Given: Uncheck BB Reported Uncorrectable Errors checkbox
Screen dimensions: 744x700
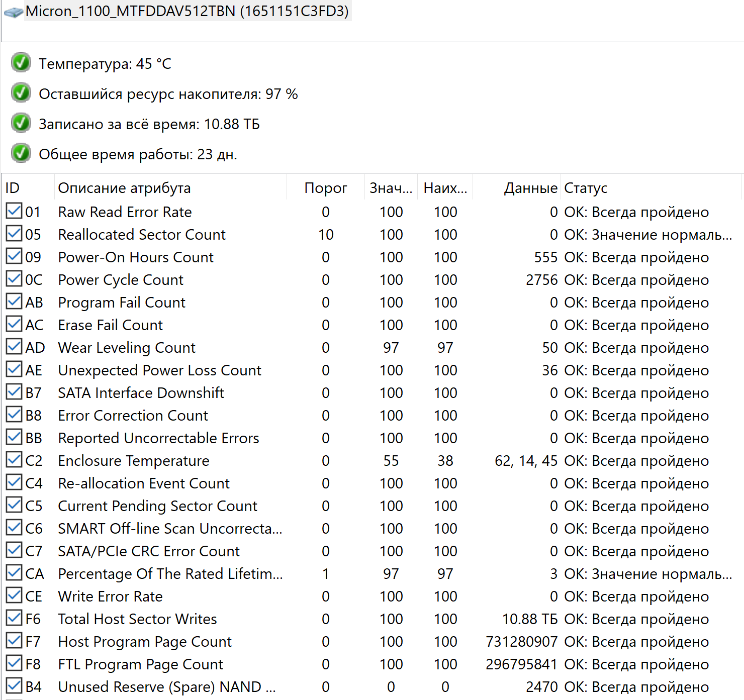Looking at the screenshot, I should 14,437.
